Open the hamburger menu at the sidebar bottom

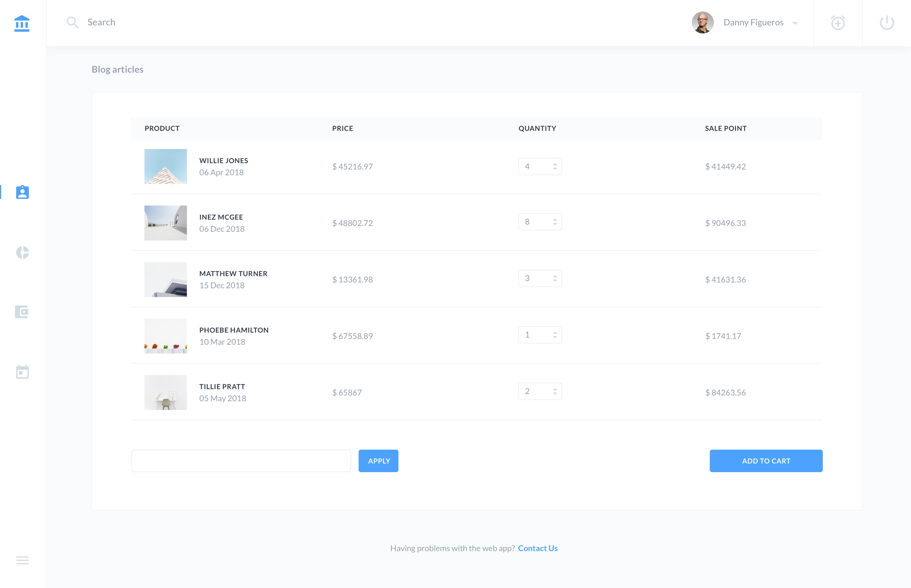pyautogui.click(x=22, y=560)
